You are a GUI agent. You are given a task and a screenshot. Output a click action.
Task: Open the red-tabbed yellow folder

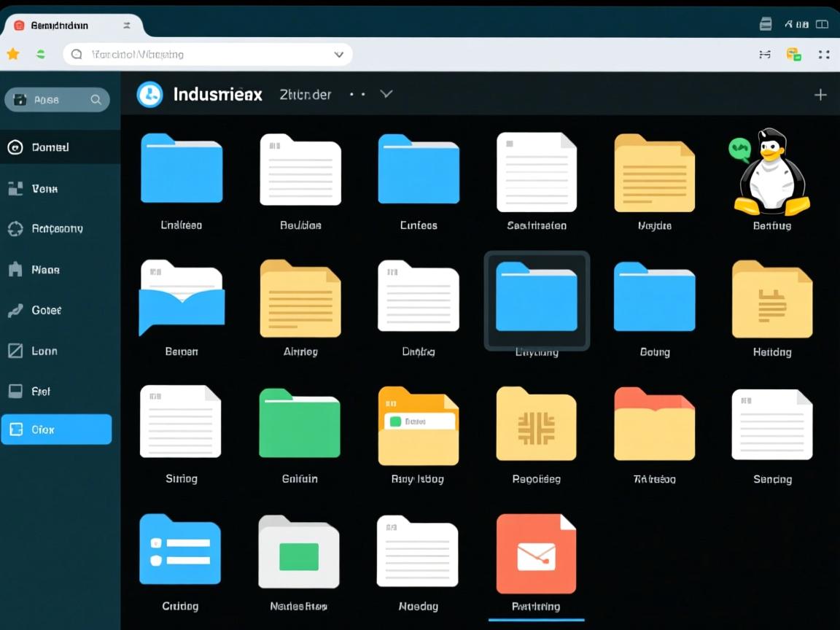point(654,425)
